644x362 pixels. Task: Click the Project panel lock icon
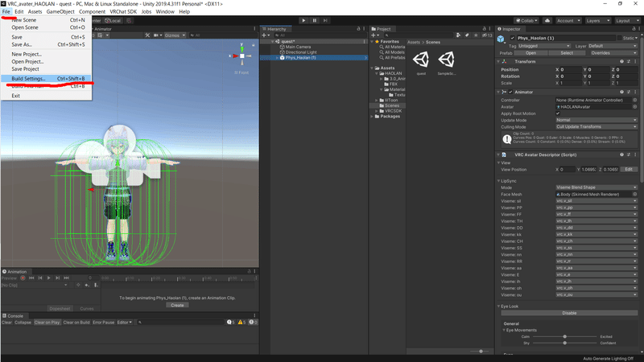484,29
